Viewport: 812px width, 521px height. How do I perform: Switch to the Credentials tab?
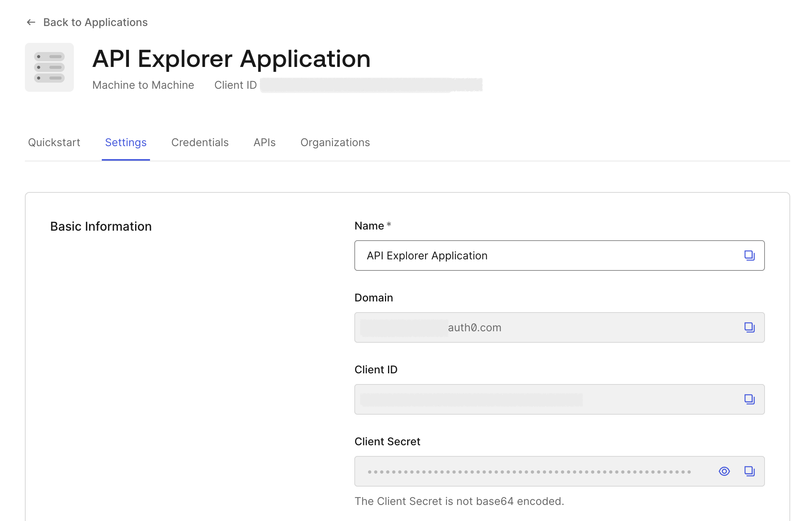pos(200,142)
